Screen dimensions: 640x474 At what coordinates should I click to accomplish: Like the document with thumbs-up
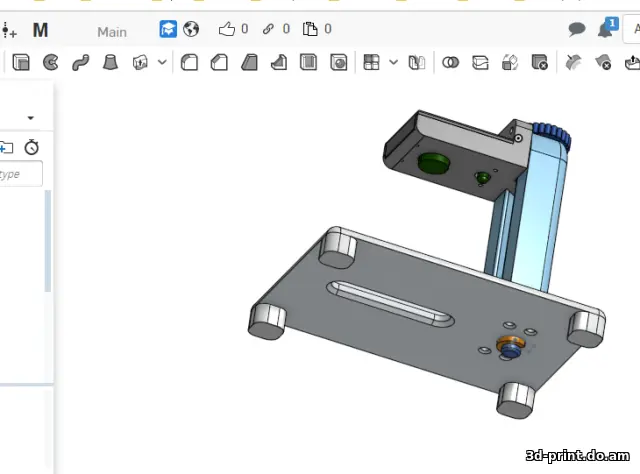click(x=227, y=29)
